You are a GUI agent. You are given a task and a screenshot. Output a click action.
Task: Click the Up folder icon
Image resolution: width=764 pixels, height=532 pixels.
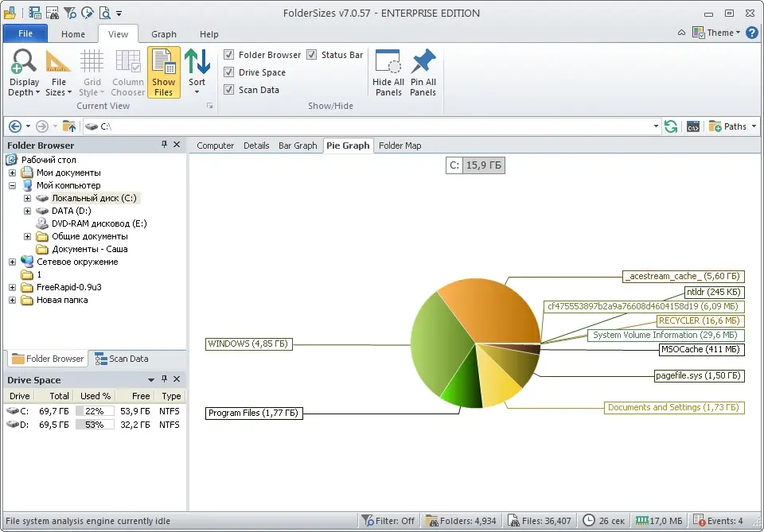coord(69,126)
